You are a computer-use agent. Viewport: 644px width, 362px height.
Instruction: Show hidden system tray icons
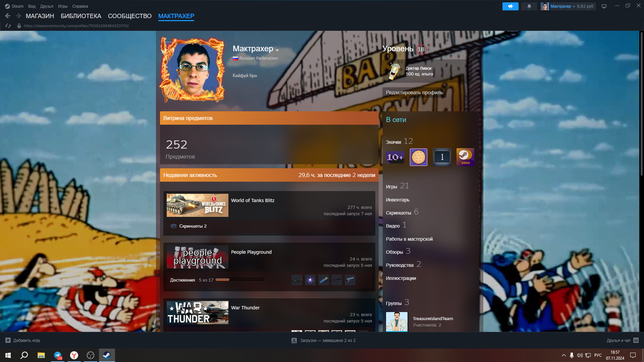tap(563, 355)
